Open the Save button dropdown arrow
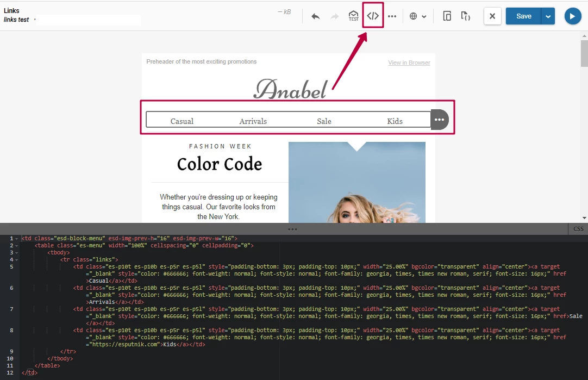The height and width of the screenshot is (380, 588). pyautogui.click(x=548, y=16)
